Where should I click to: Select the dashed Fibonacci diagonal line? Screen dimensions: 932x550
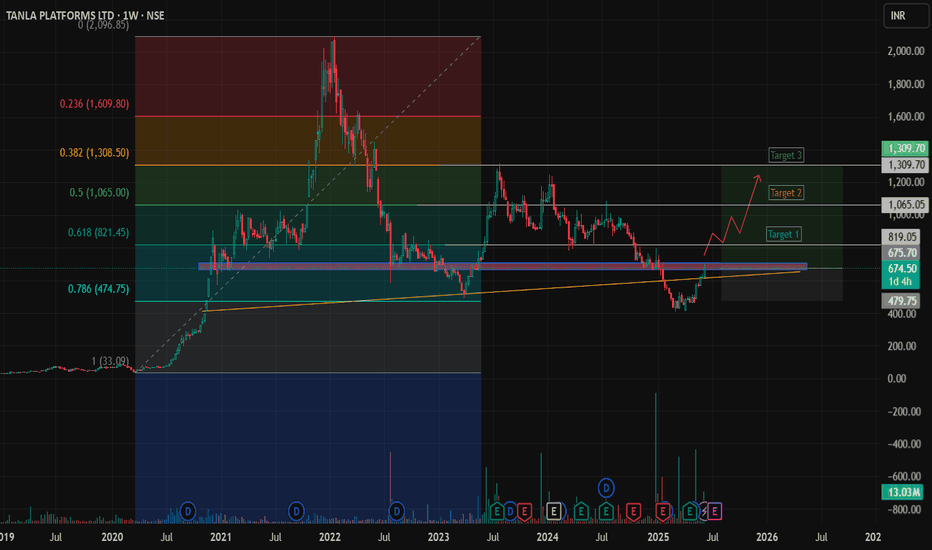(x=309, y=203)
